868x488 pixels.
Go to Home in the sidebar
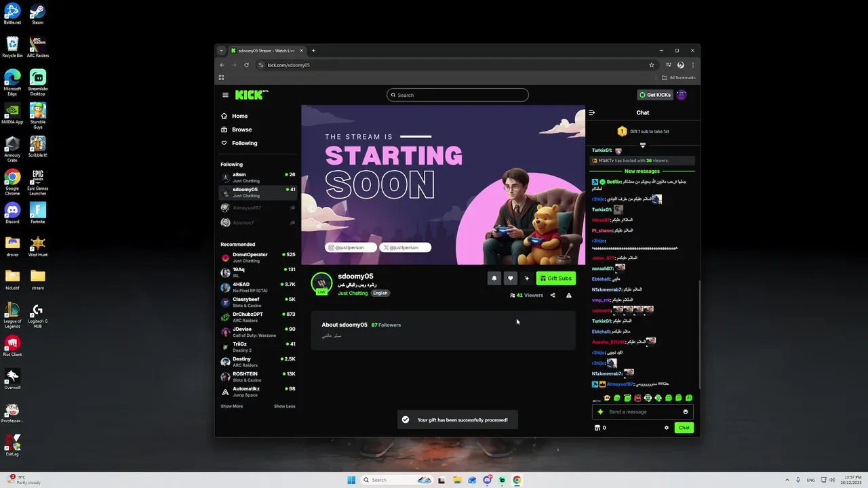(234, 116)
